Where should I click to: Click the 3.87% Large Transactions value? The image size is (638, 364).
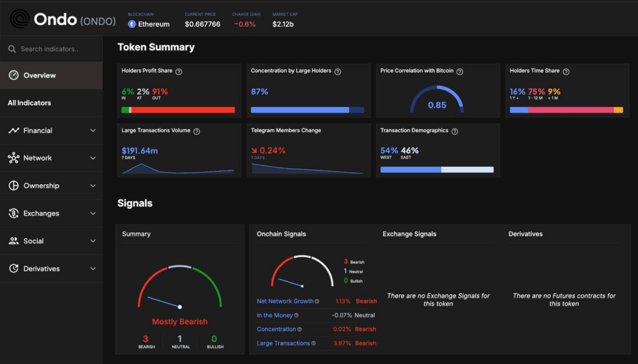[x=342, y=343]
